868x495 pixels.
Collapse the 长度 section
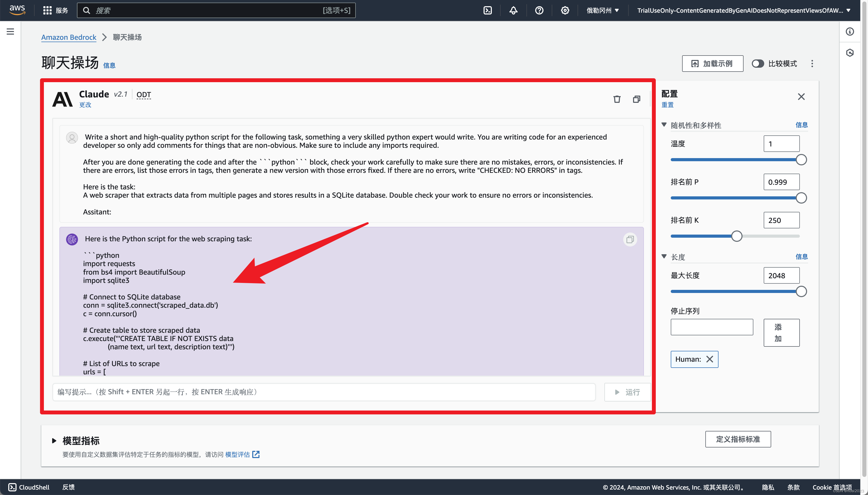(664, 257)
